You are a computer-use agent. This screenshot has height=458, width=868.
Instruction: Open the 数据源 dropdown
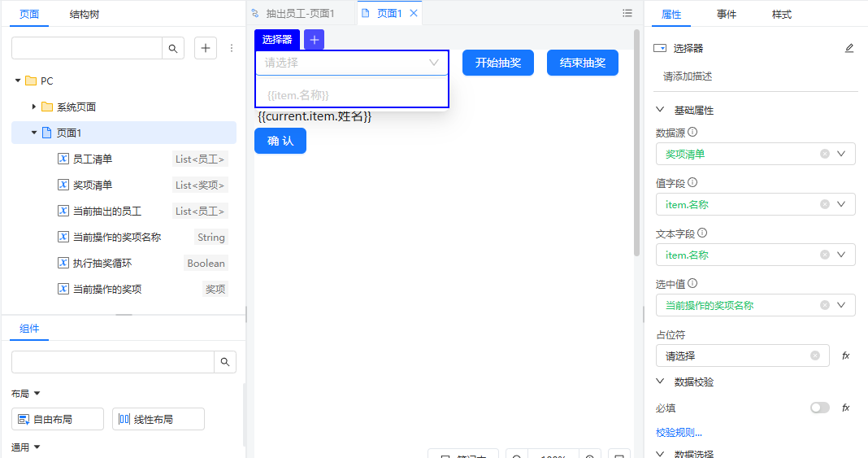(x=841, y=154)
